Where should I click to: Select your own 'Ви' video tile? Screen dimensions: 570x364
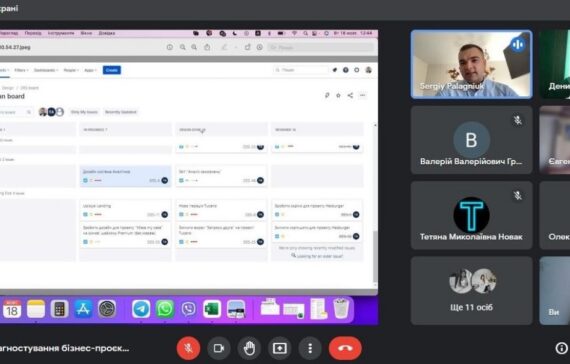click(x=555, y=291)
